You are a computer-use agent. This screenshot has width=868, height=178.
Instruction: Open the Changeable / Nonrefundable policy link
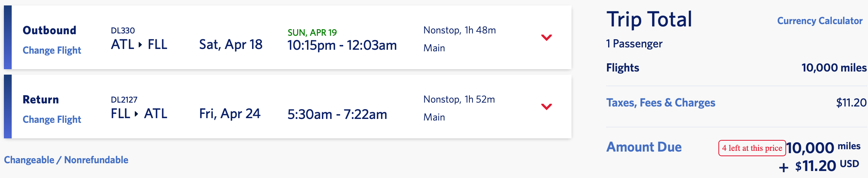66,160
